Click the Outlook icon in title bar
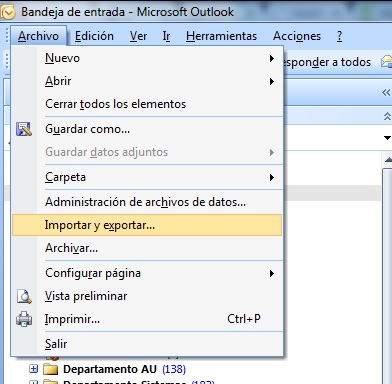 click(x=8, y=12)
